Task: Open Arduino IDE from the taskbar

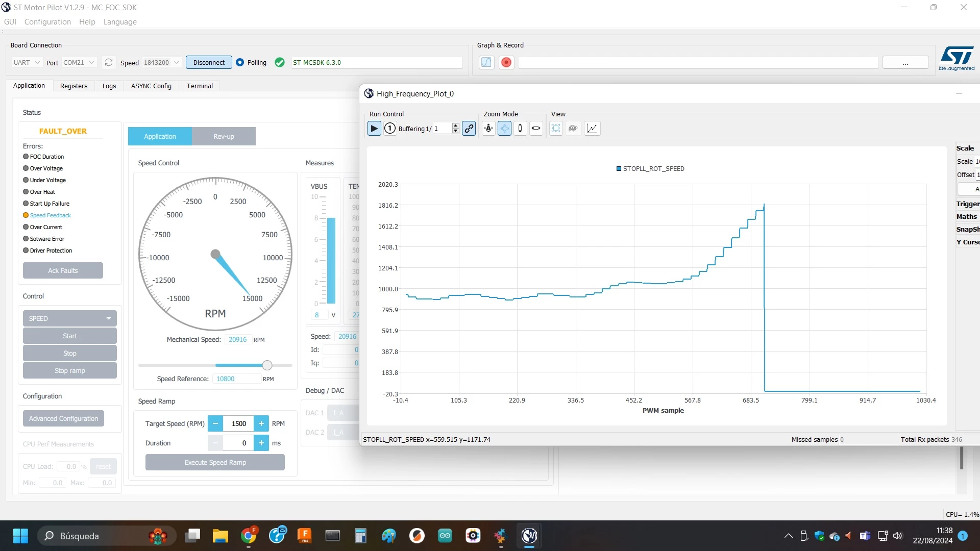Action: [x=445, y=536]
